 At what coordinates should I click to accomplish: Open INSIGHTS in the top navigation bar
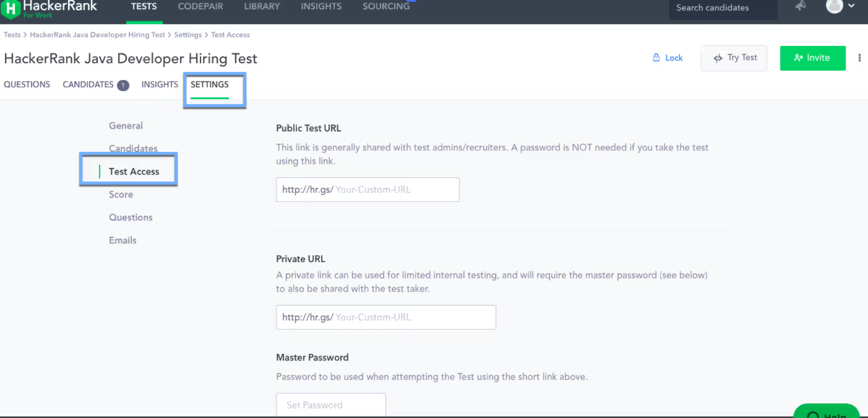[321, 7]
